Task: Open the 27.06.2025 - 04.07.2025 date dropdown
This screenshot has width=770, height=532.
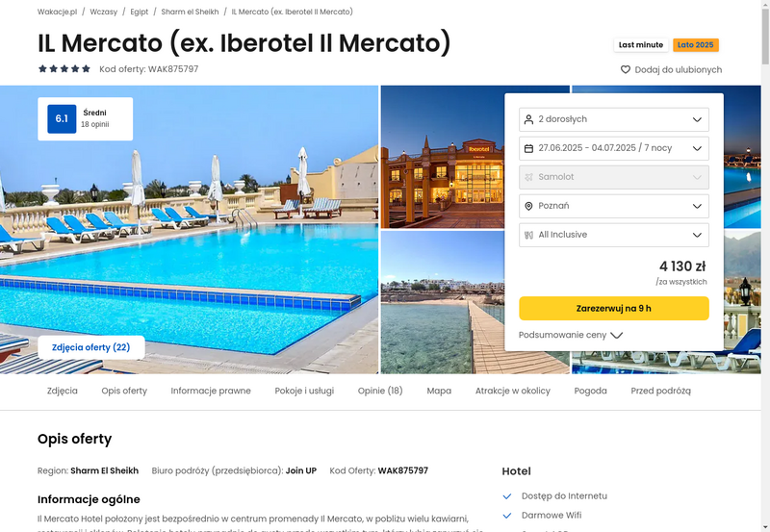Action: pyautogui.click(x=613, y=148)
